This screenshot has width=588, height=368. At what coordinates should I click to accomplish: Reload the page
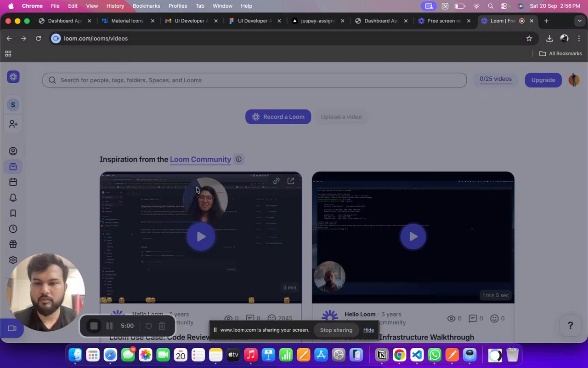click(39, 39)
